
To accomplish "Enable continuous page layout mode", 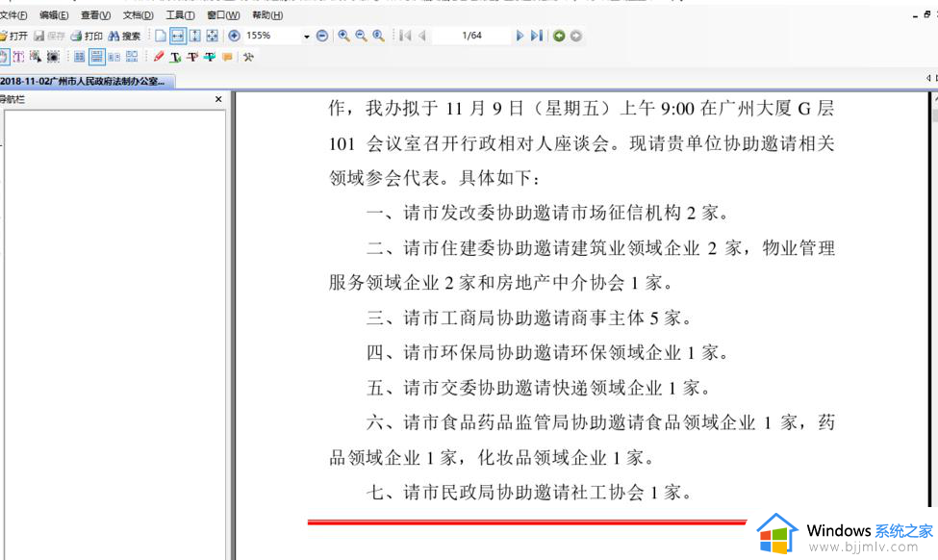I will [97, 57].
